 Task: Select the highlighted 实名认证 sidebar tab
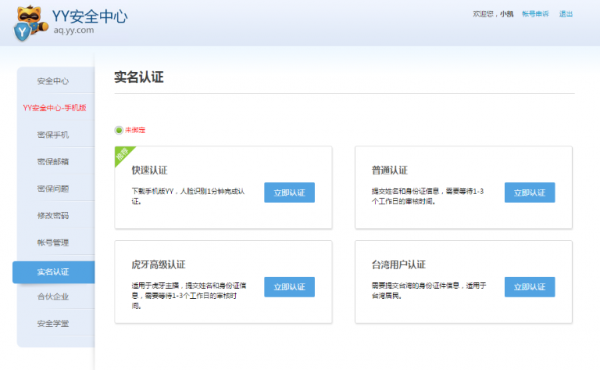pyautogui.click(x=54, y=272)
